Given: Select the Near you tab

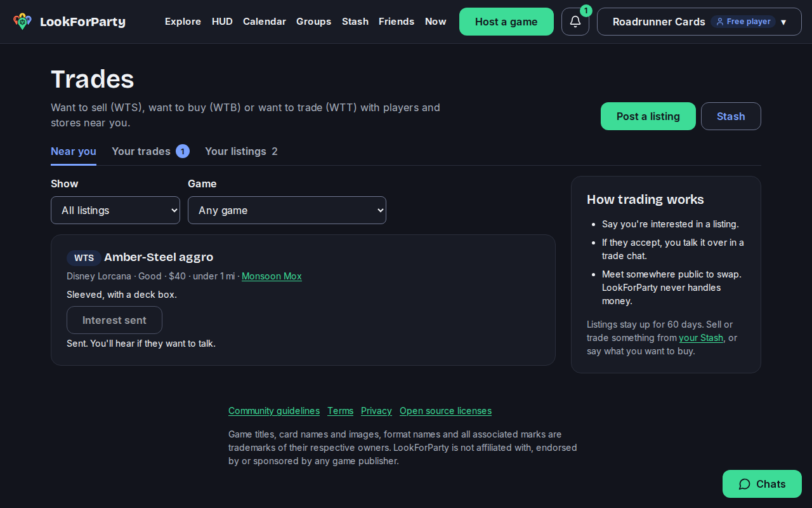Looking at the screenshot, I should point(74,151).
